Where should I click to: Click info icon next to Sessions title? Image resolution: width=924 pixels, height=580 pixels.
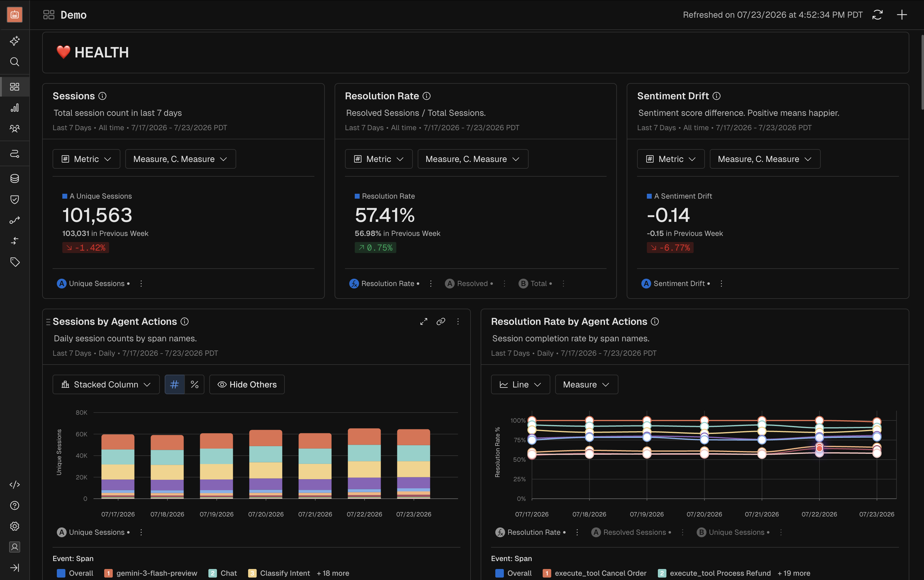[102, 96]
